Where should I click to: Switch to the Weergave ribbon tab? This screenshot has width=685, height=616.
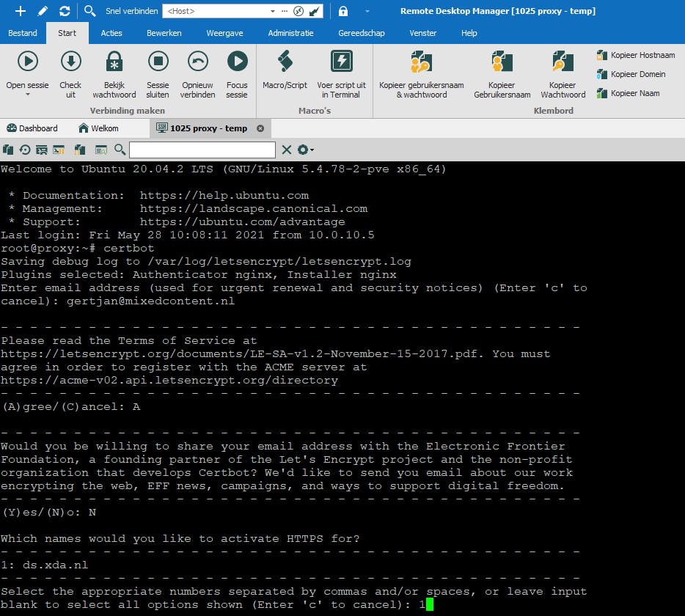click(x=224, y=33)
